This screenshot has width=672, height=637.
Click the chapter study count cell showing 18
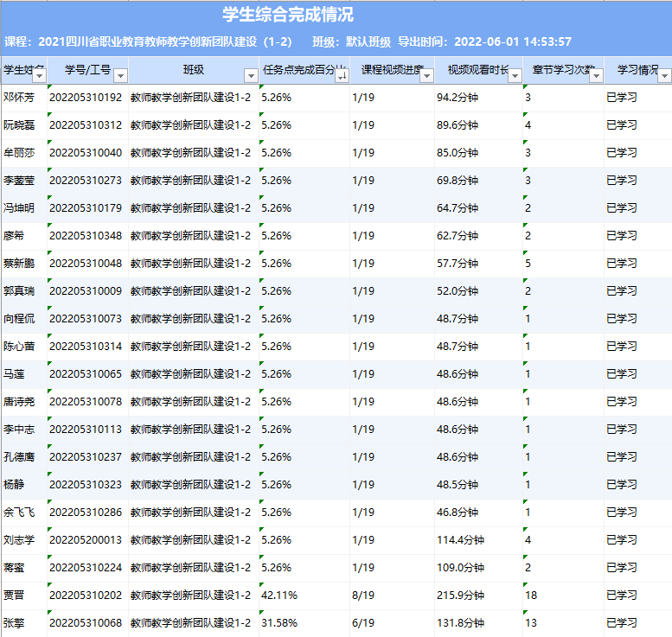[532, 596]
